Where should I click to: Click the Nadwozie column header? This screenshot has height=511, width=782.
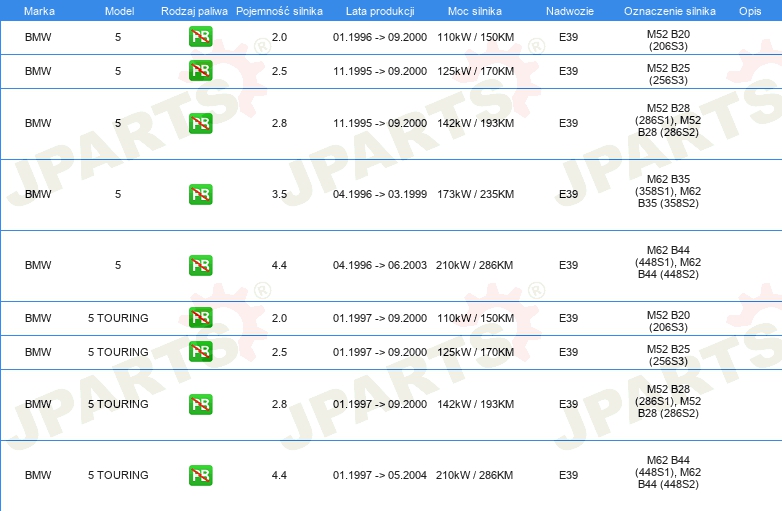point(570,11)
